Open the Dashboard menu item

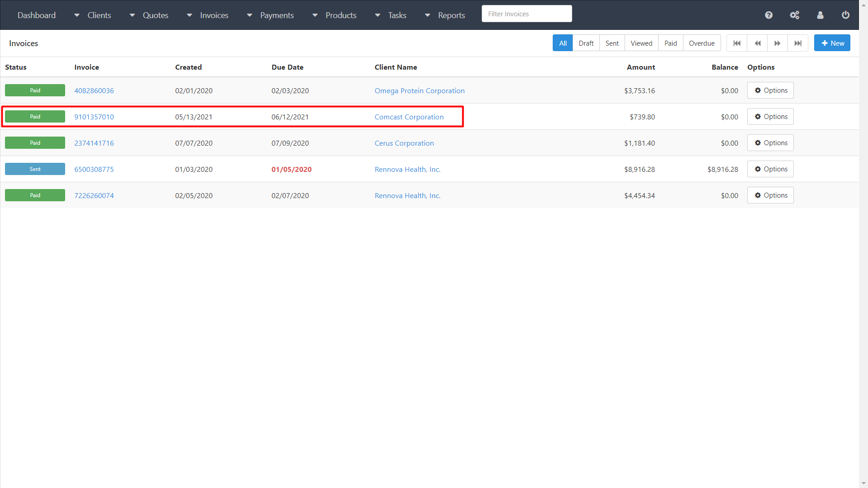(37, 15)
